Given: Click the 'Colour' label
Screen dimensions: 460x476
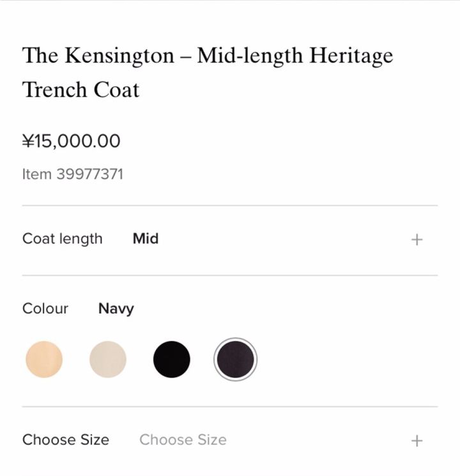Looking at the screenshot, I should 45,309.
